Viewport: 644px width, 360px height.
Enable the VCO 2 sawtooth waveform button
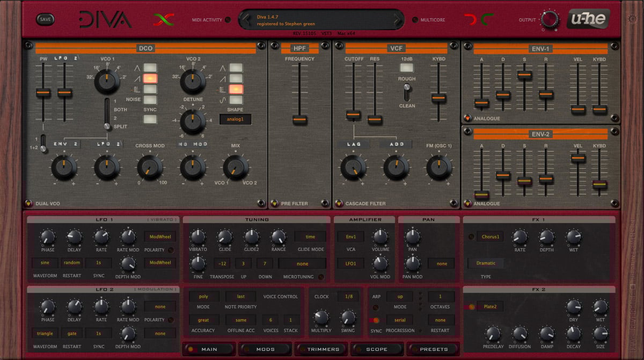click(x=236, y=78)
